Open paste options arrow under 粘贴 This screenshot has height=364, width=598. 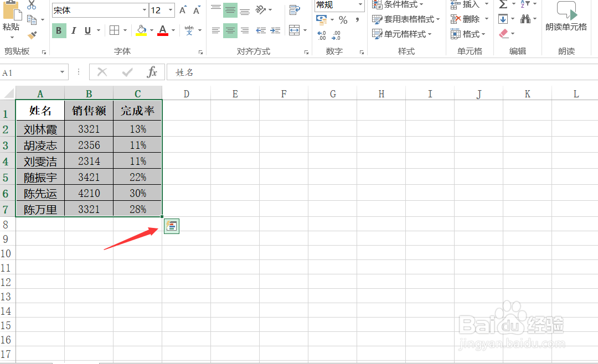12,38
